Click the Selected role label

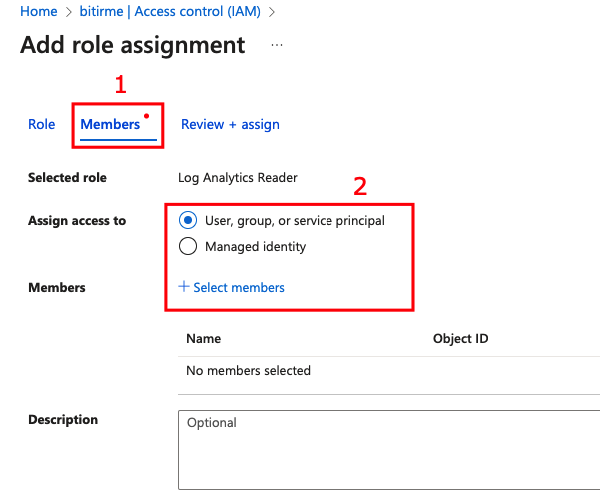coord(67,178)
